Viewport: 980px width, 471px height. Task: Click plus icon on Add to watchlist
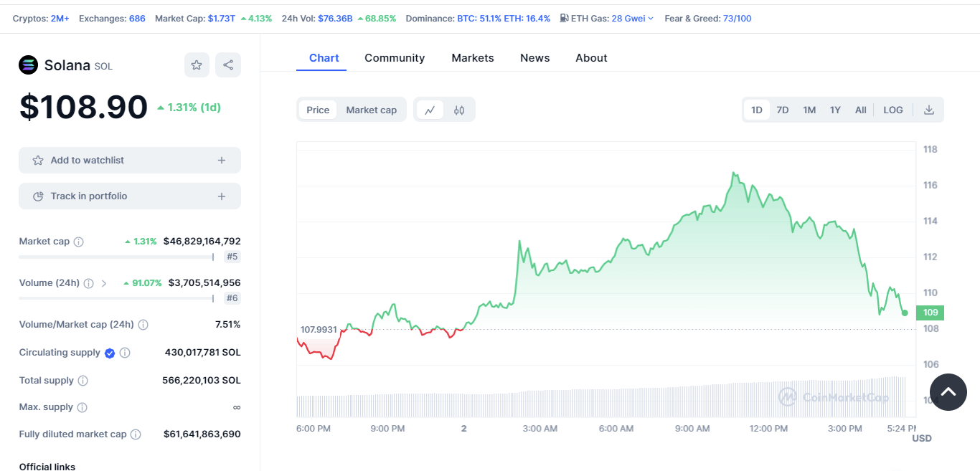click(222, 161)
